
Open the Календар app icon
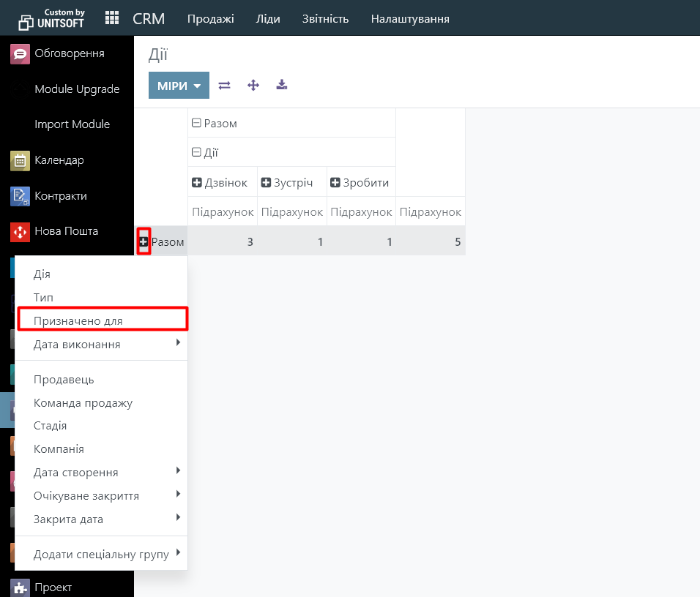tap(20, 160)
